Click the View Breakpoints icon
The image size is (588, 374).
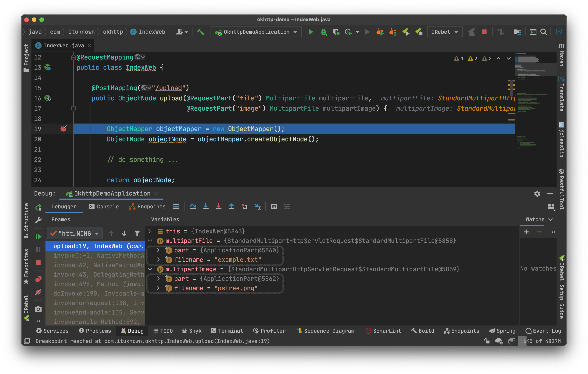point(38,279)
